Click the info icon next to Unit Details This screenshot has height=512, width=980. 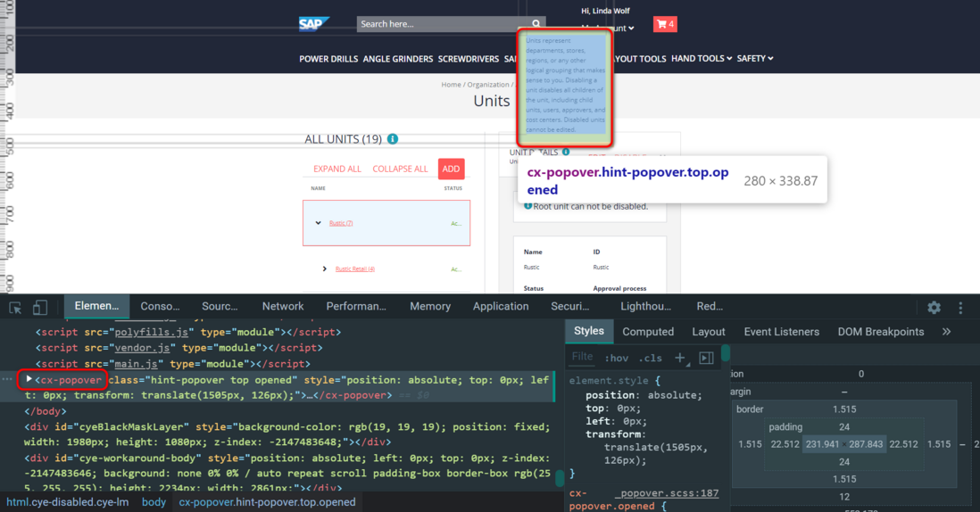(x=566, y=152)
